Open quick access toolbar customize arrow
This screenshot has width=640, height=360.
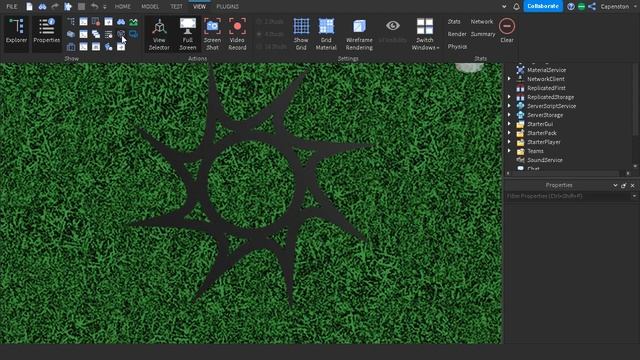pos(105,7)
